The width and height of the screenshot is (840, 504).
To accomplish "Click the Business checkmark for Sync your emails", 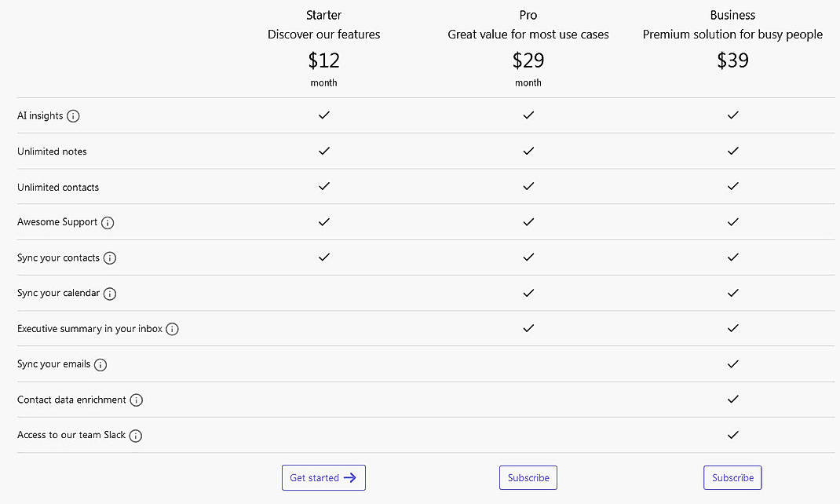I will click(x=732, y=363).
